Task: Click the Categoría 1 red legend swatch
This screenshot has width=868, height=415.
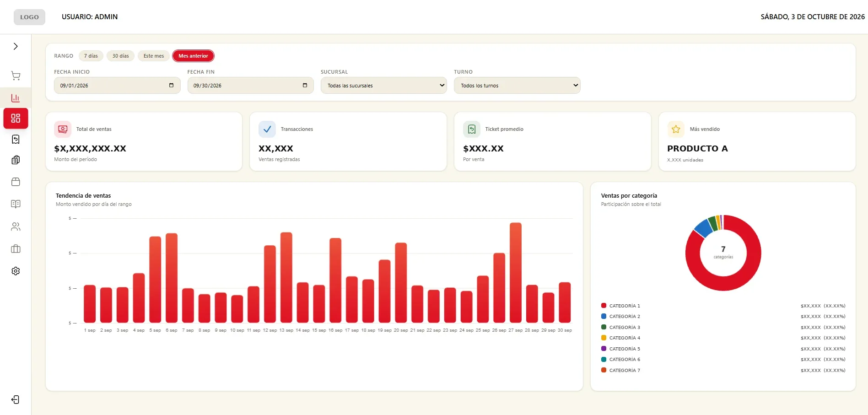Action: (604, 306)
